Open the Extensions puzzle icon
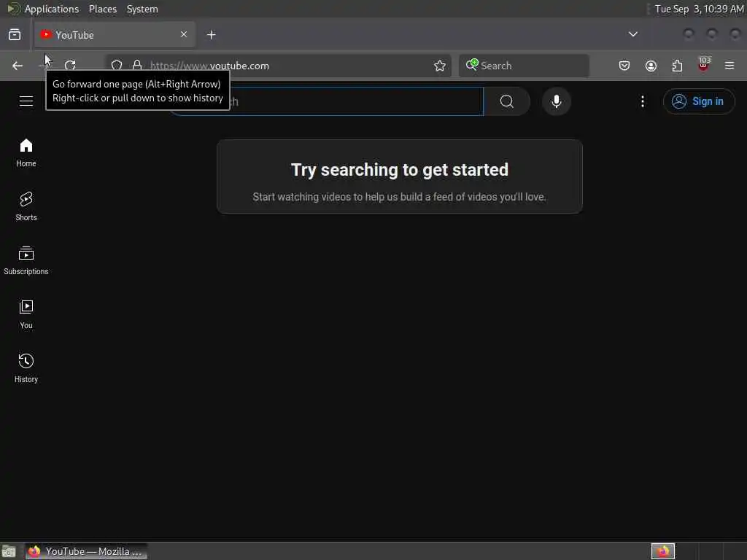Image resolution: width=747 pixels, height=560 pixels. pos(677,66)
